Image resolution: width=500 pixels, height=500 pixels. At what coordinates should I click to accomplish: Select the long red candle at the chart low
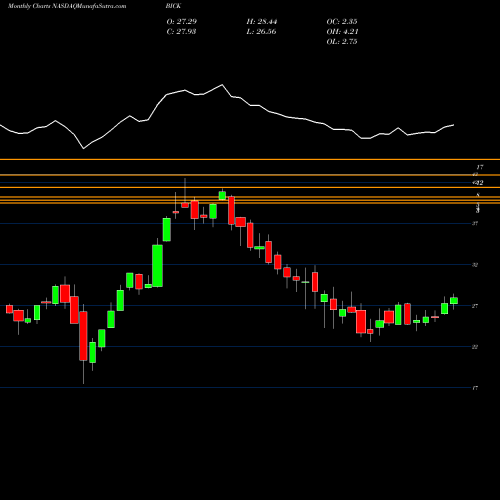[x=83, y=336]
